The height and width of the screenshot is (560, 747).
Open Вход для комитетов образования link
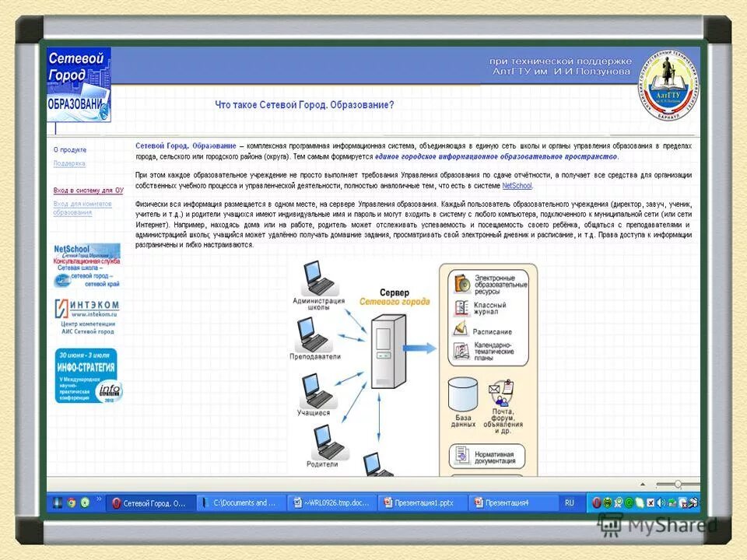(x=82, y=208)
